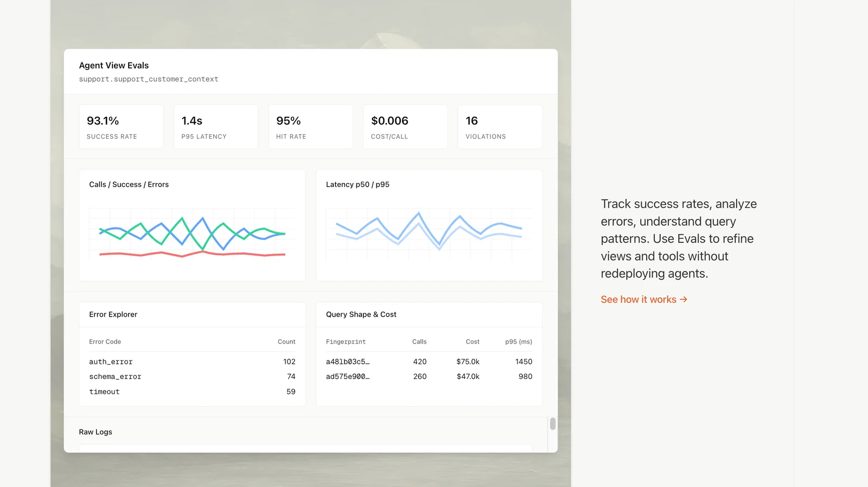The image size is (868, 487).
Task: Select fingerprint a481b03c5… row
Action: pyautogui.click(x=429, y=362)
